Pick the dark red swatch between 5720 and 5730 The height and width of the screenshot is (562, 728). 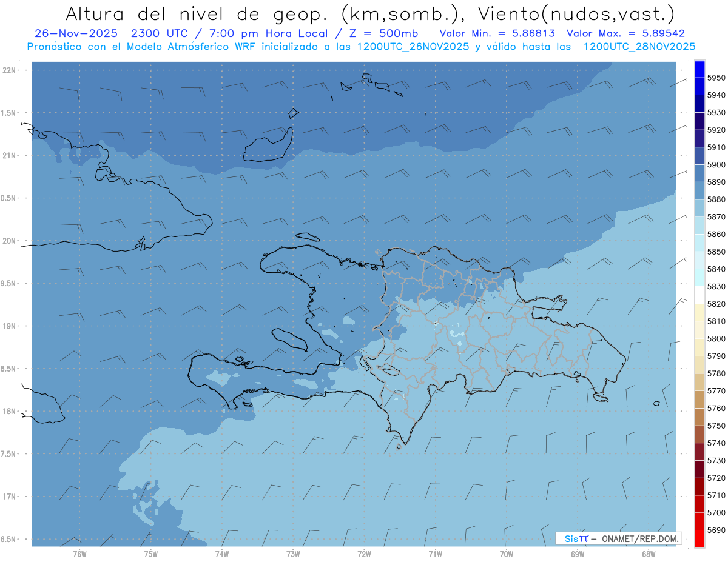coord(699,469)
